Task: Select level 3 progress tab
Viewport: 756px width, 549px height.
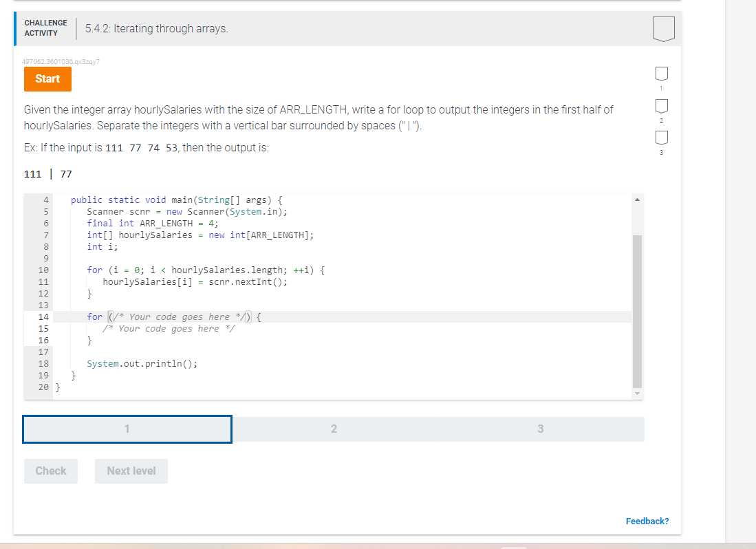Action: tap(541, 429)
